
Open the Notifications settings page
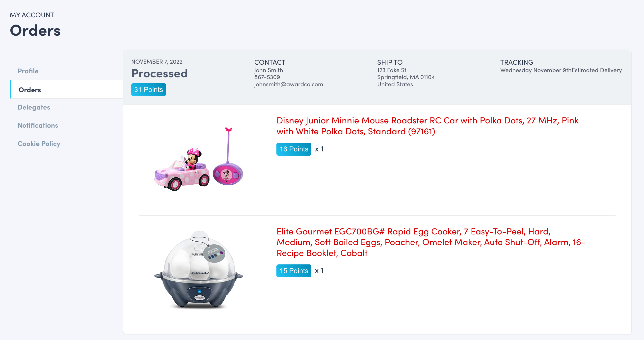point(38,125)
